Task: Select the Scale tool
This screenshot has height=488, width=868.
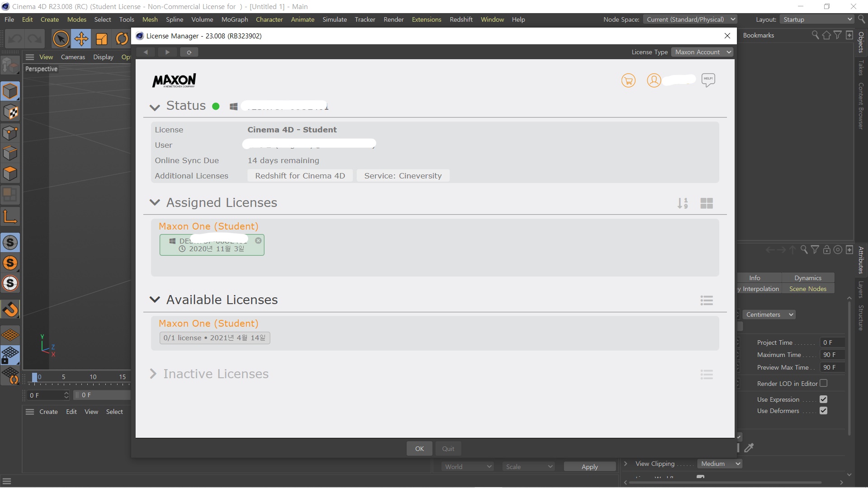Action: pos(102,39)
